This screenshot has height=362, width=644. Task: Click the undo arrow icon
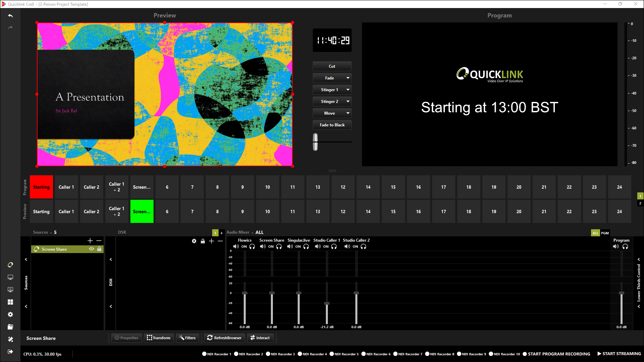tap(10, 16)
